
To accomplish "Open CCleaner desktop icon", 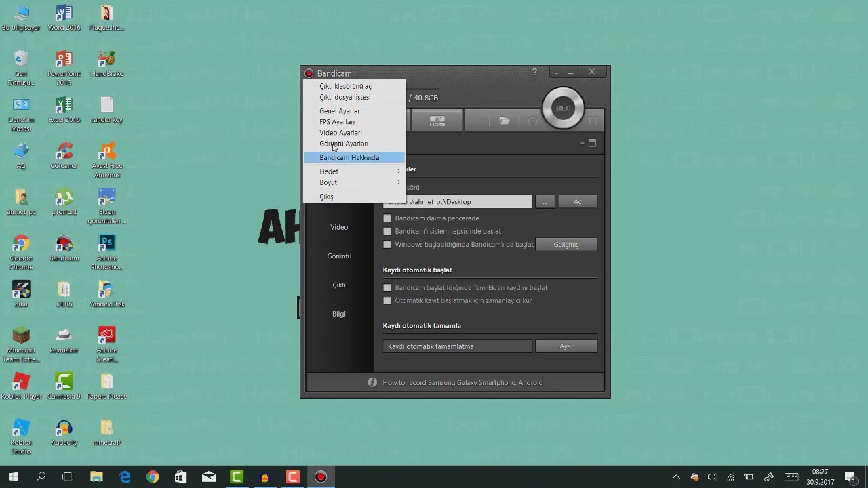I will [x=64, y=157].
